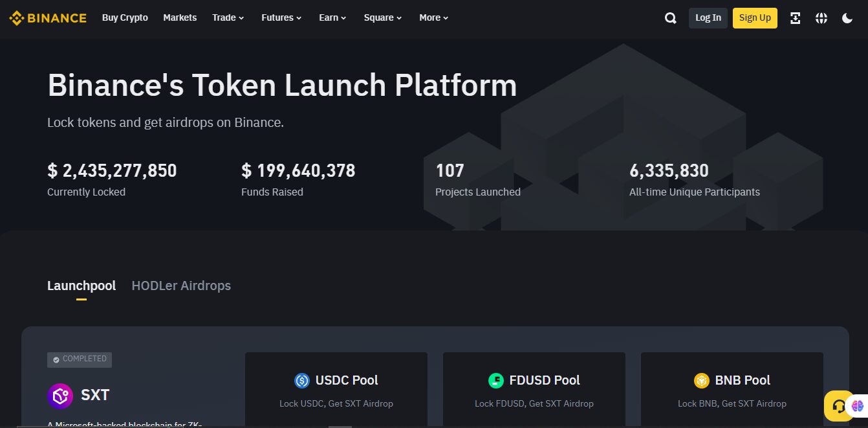Screen dimensions: 868x428
Task: Click the FDUSD coin icon
Action: point(496,381)
